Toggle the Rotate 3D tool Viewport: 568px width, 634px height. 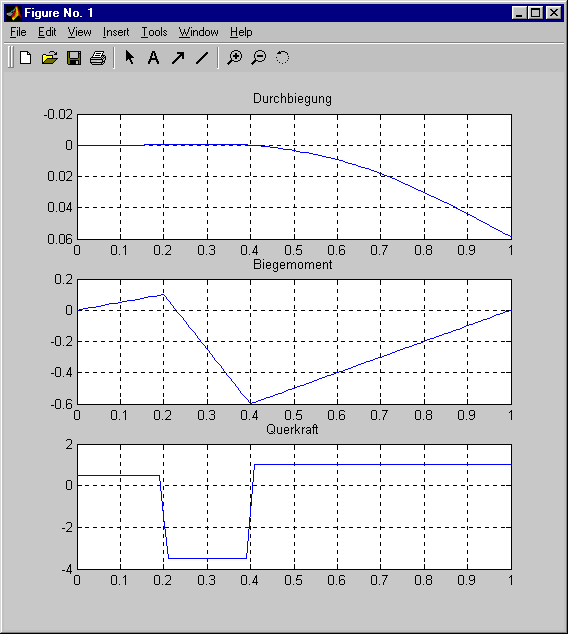point(282,58)
